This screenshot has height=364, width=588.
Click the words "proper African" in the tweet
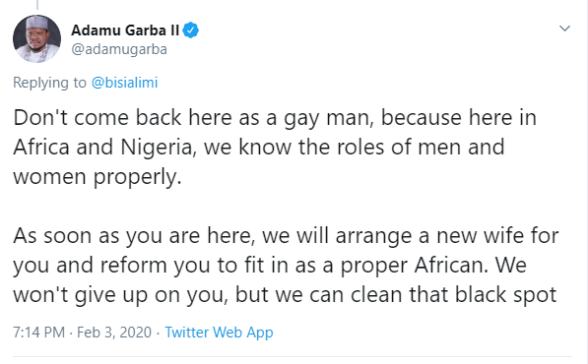(415, 267)
